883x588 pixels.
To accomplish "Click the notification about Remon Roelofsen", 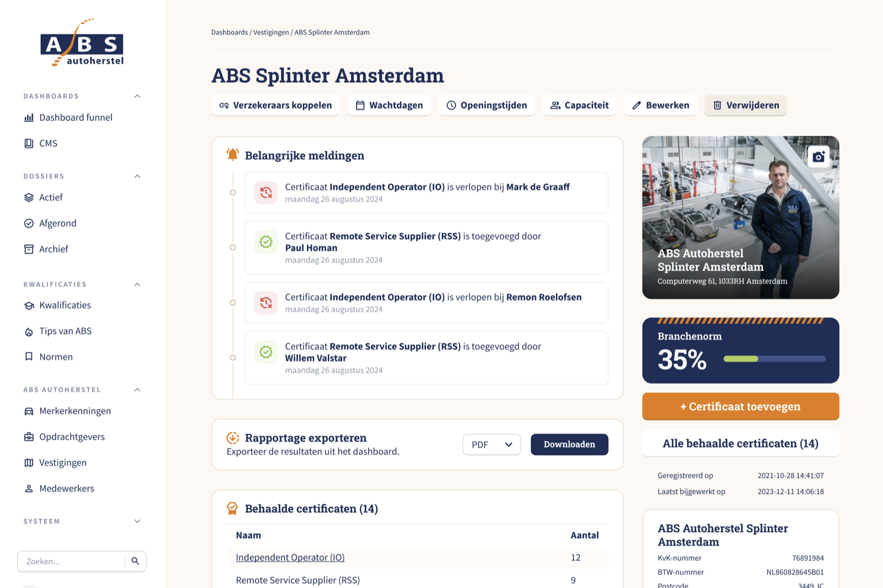I will tap(427, 302).
